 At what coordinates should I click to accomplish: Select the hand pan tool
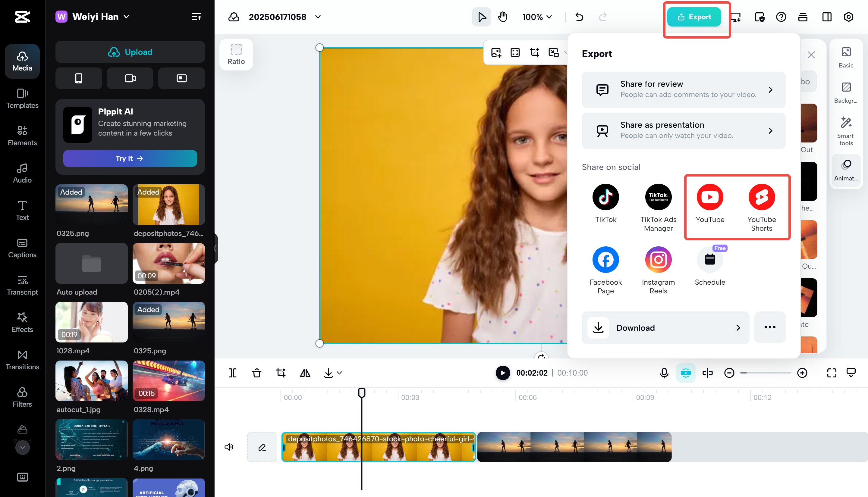pos(502,17)
